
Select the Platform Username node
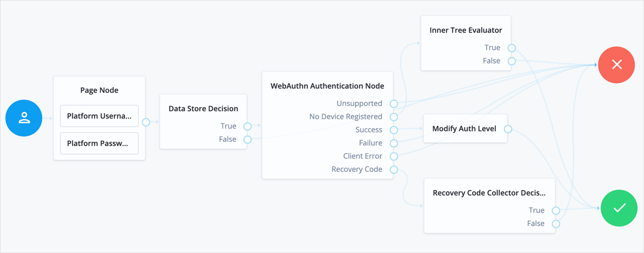[x=99, y=116]
